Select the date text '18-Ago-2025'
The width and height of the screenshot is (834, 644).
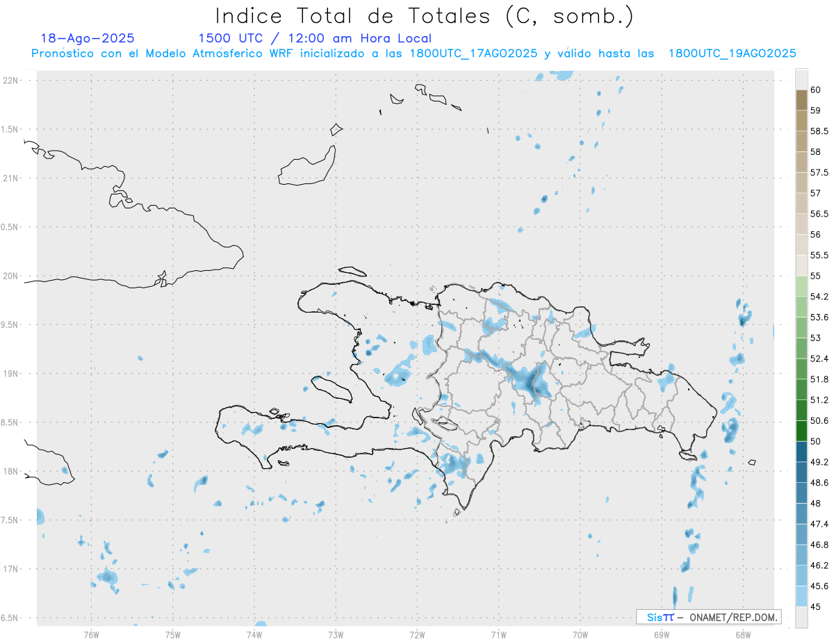pyautogui.click(x=88, y=38)
